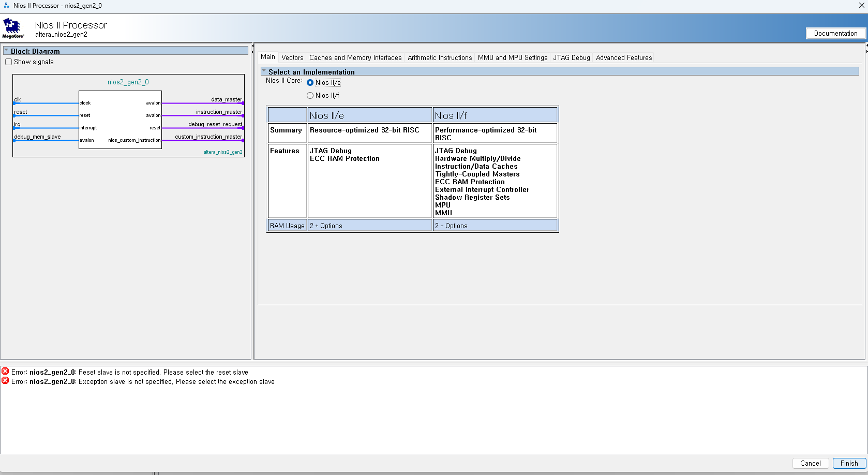Click the Hardware Multiply/Divide feature text
The width and height of the screenshot is (868, 475).
tap(478, 158)
